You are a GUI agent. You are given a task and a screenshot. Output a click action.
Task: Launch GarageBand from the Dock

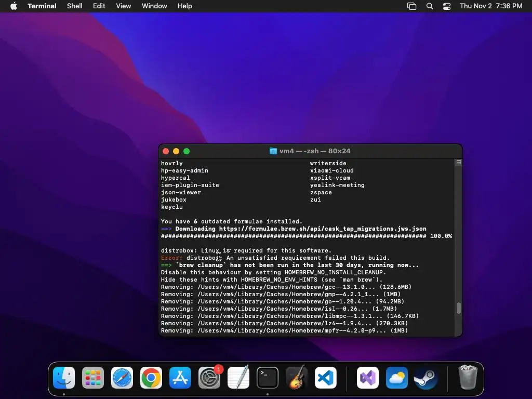(x=297, y=378)
